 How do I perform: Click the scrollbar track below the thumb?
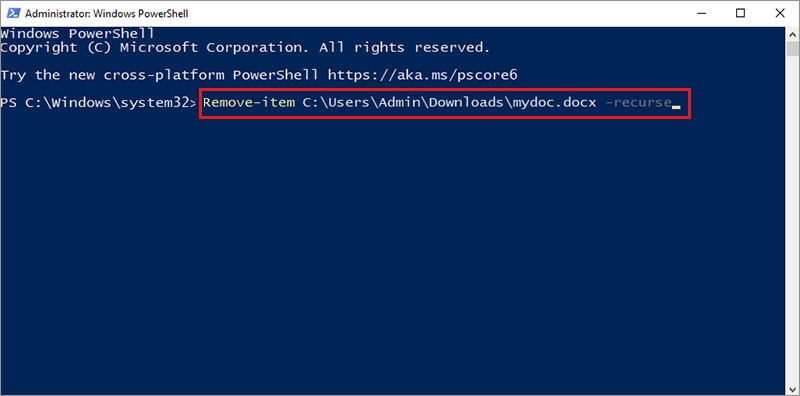click(x=793, y=218)
